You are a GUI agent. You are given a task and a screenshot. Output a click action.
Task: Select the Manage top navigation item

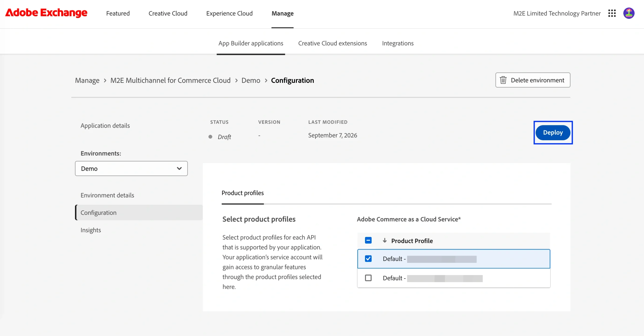point(283,13)
